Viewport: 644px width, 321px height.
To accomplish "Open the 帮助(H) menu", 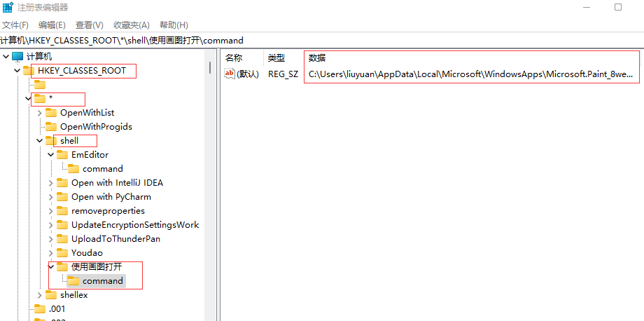I will click(174, 25).
